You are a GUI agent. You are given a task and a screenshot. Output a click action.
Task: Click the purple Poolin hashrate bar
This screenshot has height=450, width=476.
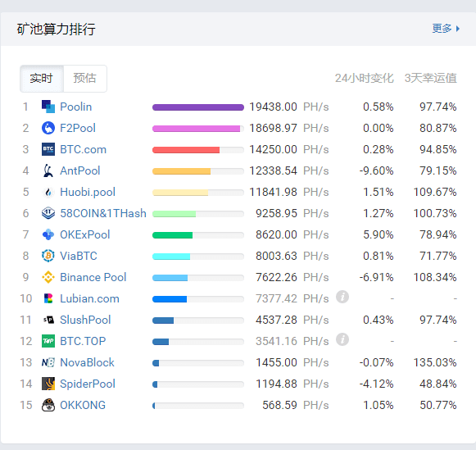tap(198, 107)
